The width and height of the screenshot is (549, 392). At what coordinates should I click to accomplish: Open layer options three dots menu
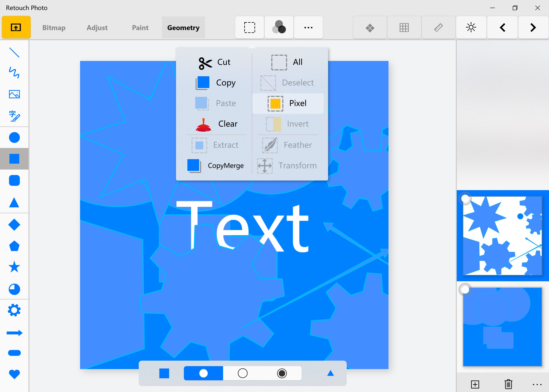(x=537, y=384)
